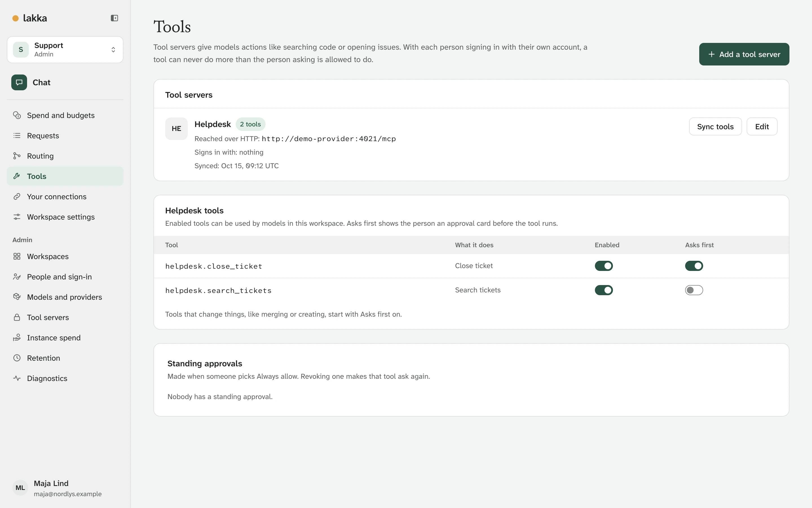Select Workspace settings in the sidebar
This screenshot has height=508, width=812.
point(65,217)
